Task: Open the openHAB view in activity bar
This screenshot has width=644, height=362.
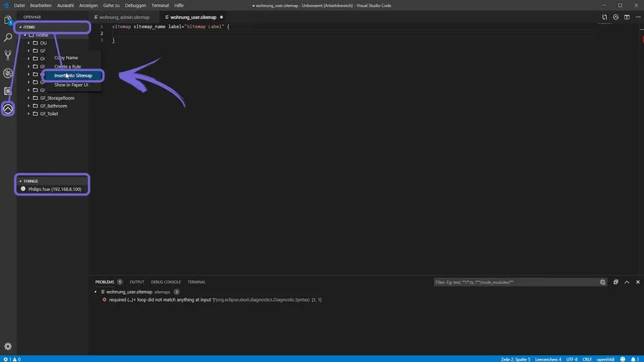Action: click(8, 109)
